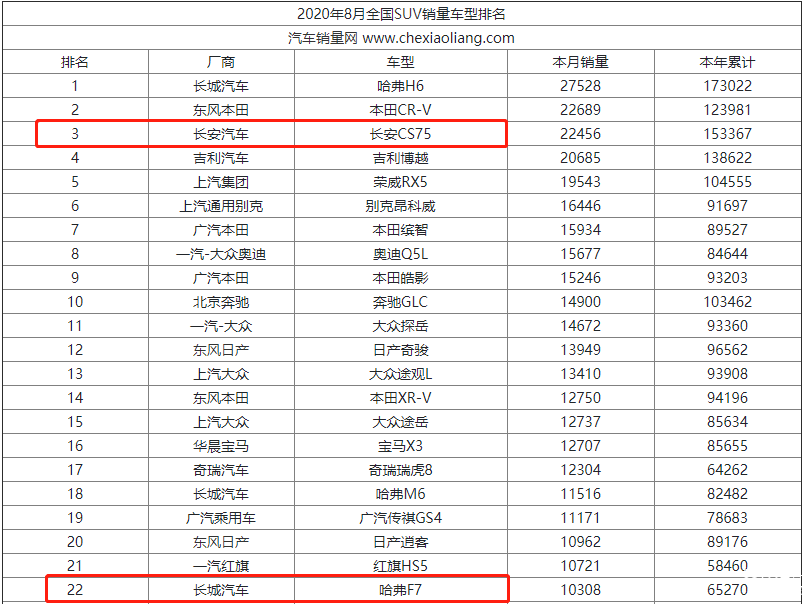Click the 别克昂科威 model cell

[400, 206]
